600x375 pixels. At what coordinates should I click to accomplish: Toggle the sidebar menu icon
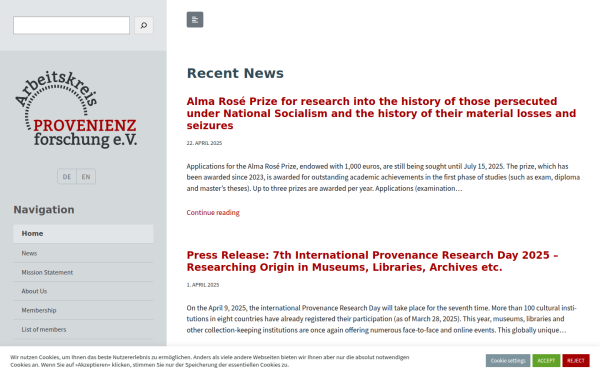(195, 20)
